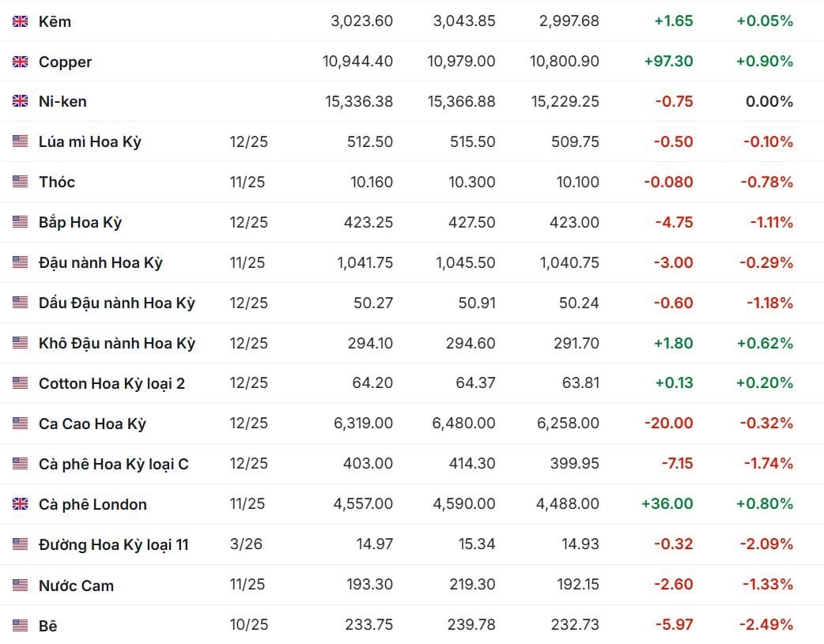Select the Đậu nành Hoa Kỳ link
This screenshot has height=644, width=824.
click(x=100, y=262)
